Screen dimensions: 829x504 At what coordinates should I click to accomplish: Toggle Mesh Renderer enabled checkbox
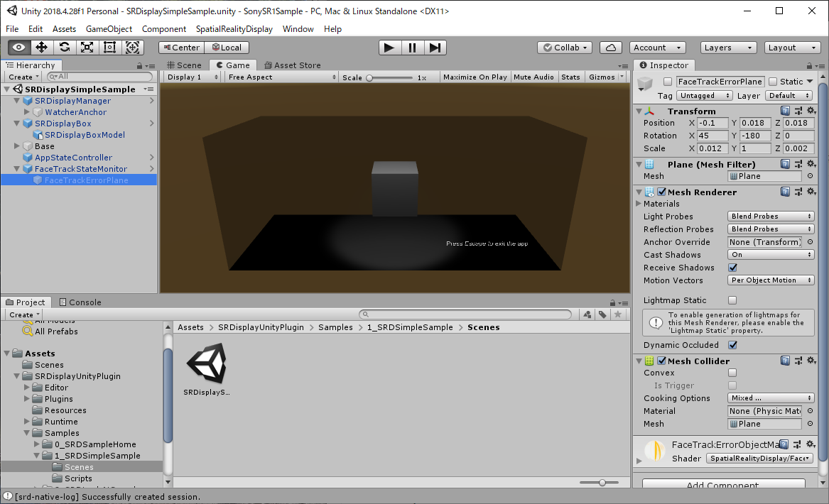pyautogui.click(x=662, y=192)
